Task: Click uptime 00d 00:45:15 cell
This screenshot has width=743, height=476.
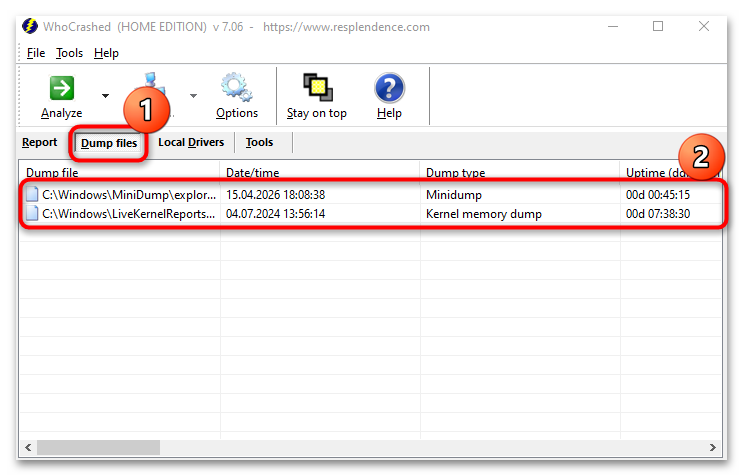Action: (x=658, y=195)
